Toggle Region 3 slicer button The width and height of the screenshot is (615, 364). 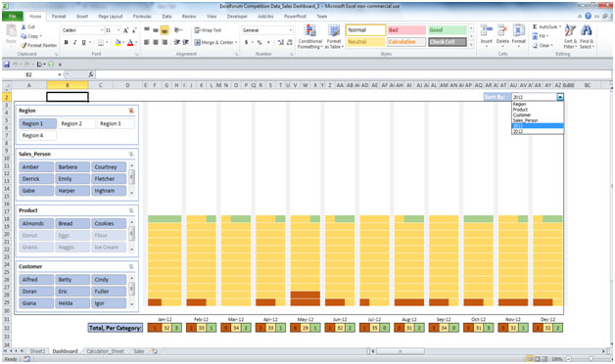(116, 124)
